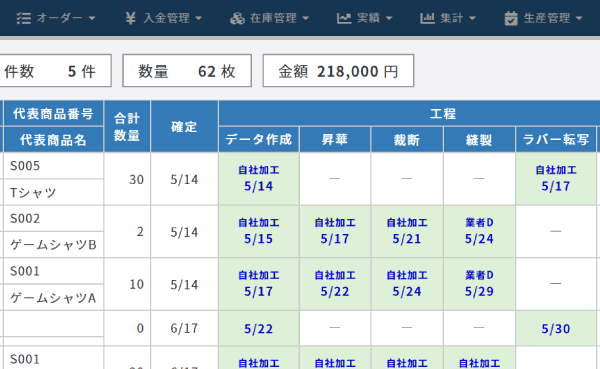Click 確定 date 6/17 cell
Screen dimensions: 600x369
pyautogui.click(x=184, y=328)
